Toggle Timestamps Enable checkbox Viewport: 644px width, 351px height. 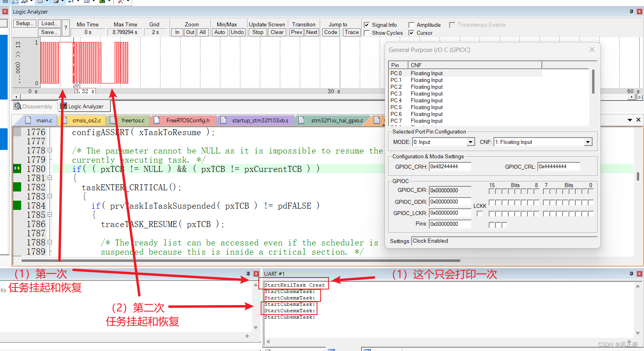point(452,25)
